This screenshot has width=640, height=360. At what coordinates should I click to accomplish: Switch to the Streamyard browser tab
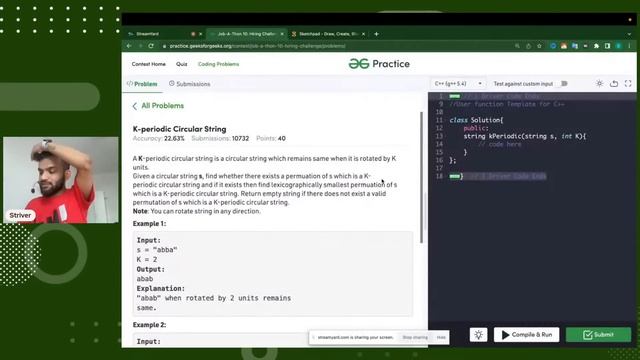(x=163, y=34)
